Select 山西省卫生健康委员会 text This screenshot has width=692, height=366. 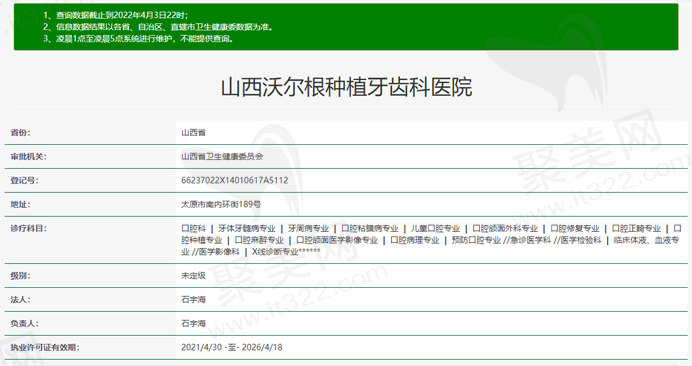pyautogui.click(x=222, y=156)
